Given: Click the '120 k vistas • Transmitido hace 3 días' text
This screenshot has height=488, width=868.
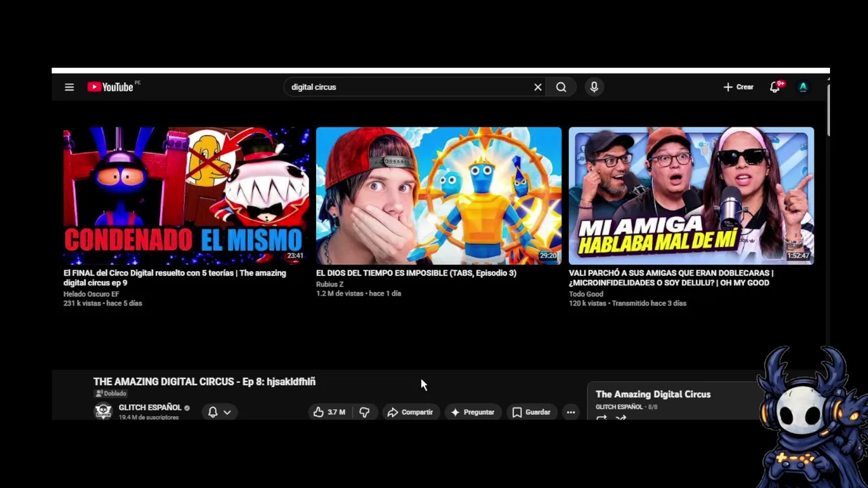Looking at the screenshot, I should 627,304.
